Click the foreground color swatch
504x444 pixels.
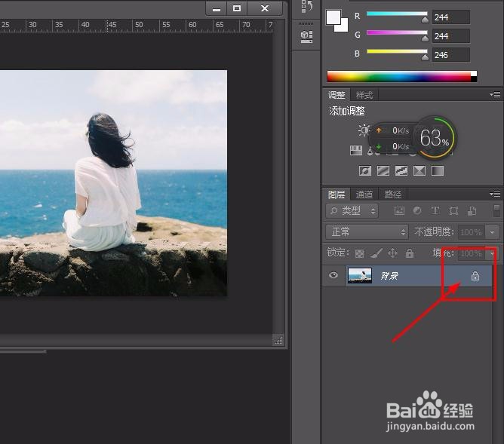(333, 17)
